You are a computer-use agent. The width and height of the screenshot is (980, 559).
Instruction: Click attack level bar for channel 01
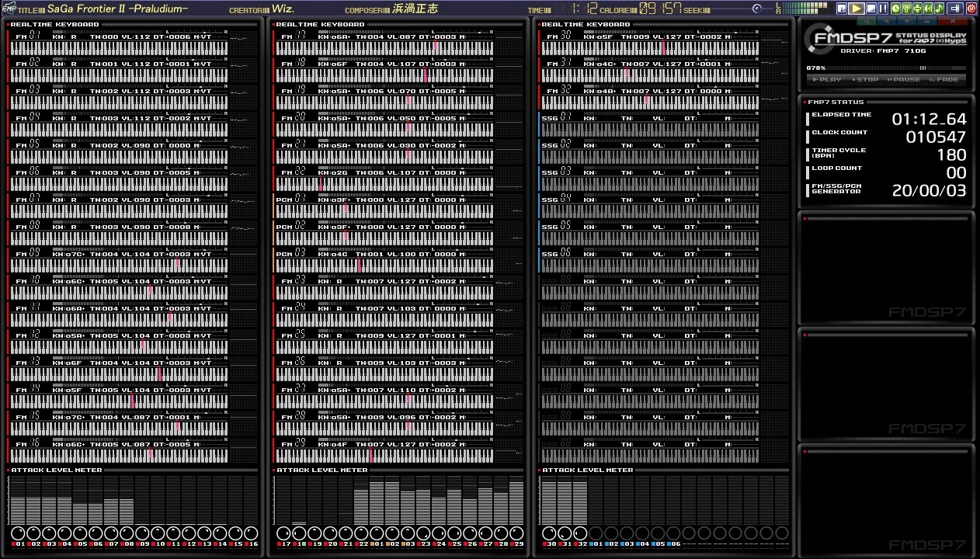click(x=19, y=501)
